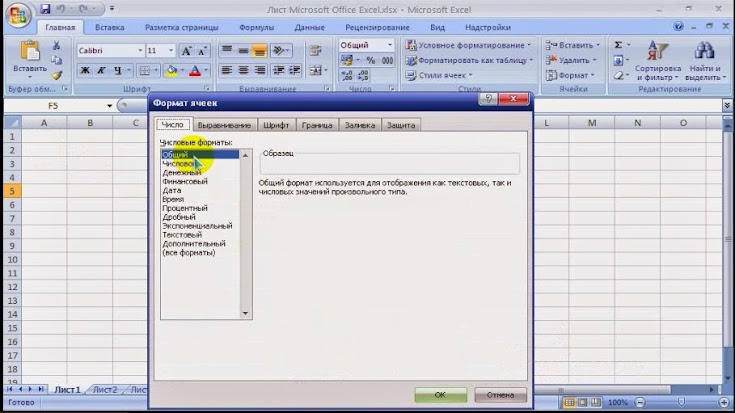Decrease font size with small A

[x=202, y=51]
